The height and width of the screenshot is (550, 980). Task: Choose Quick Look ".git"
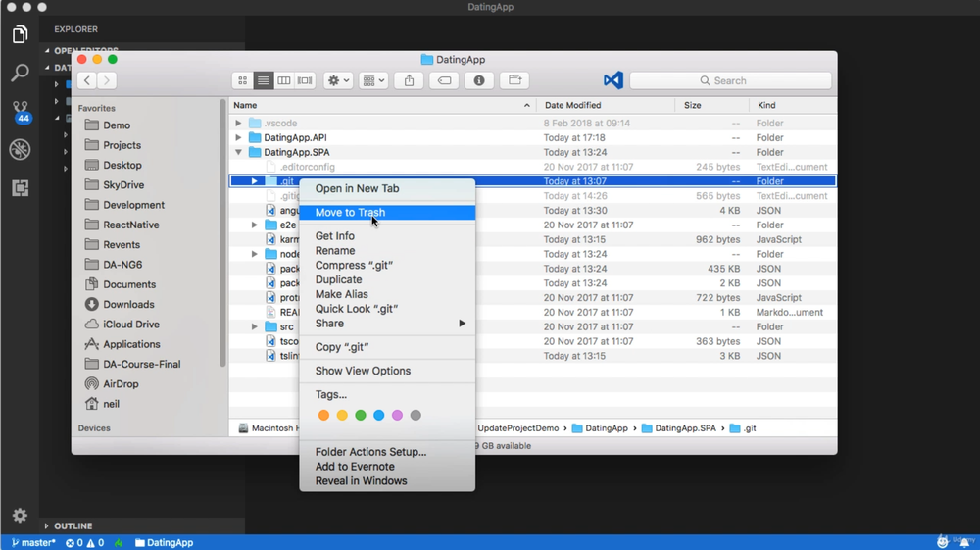tap(387, 309)
